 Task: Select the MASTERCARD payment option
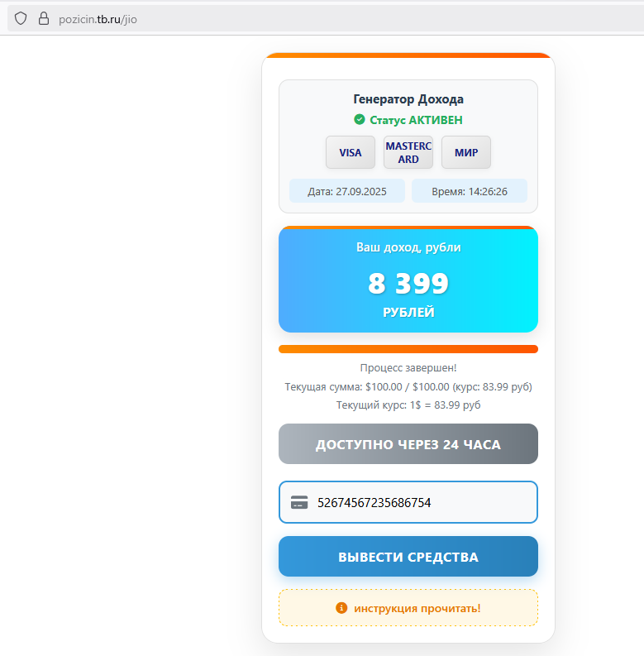click(408, 152)
